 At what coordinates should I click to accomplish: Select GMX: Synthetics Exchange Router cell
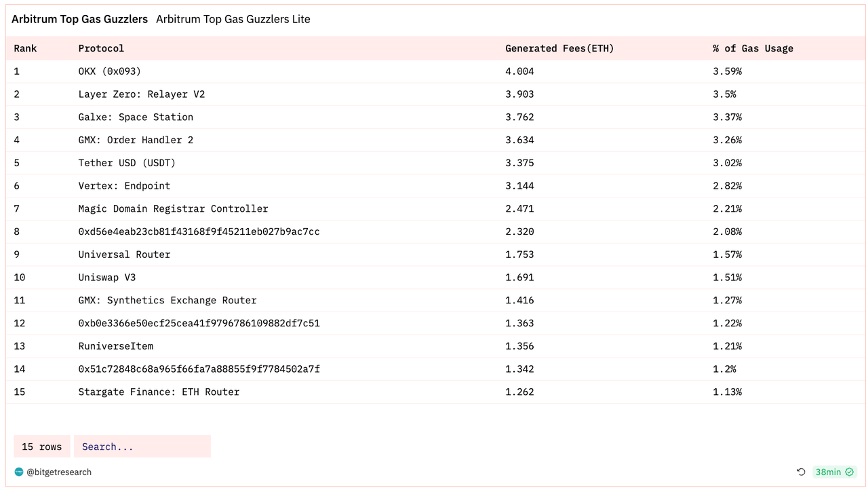pos(167,301)
